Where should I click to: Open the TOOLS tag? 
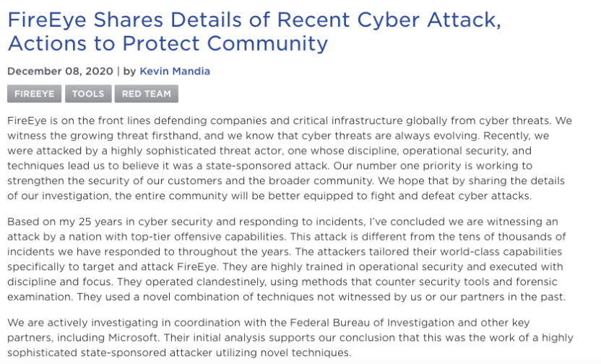click(87, 94)
